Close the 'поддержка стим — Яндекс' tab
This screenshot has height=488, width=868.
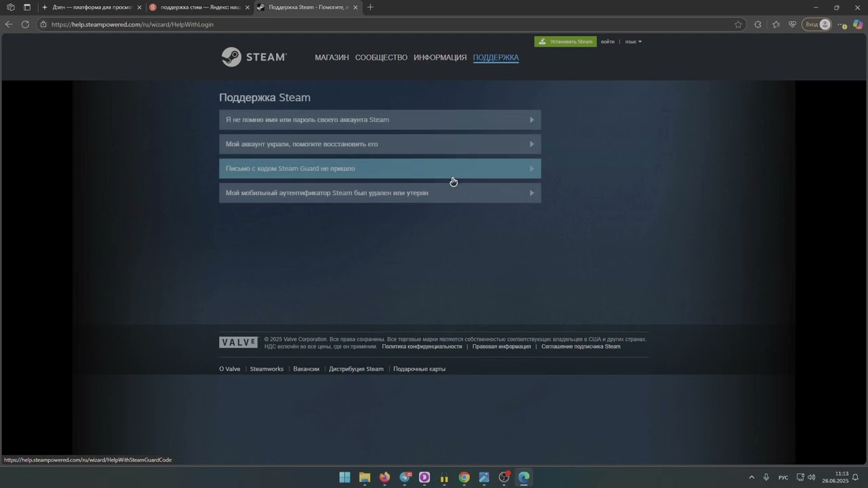(x=247, y=7)
